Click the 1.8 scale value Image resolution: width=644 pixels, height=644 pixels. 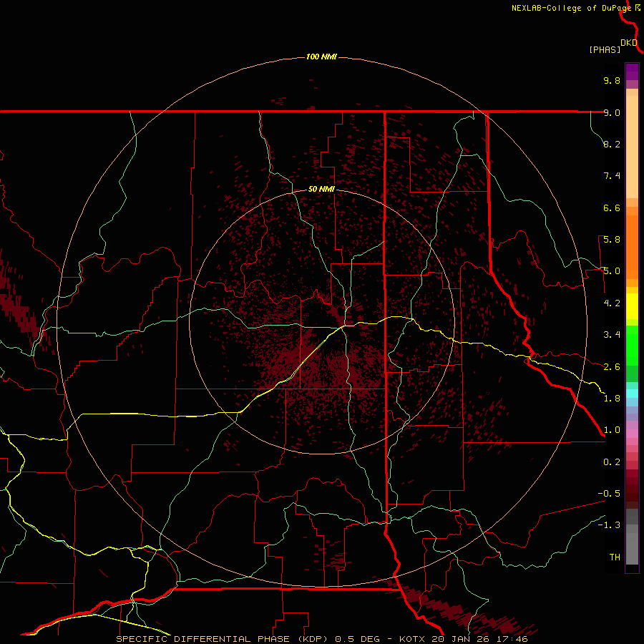612,399
